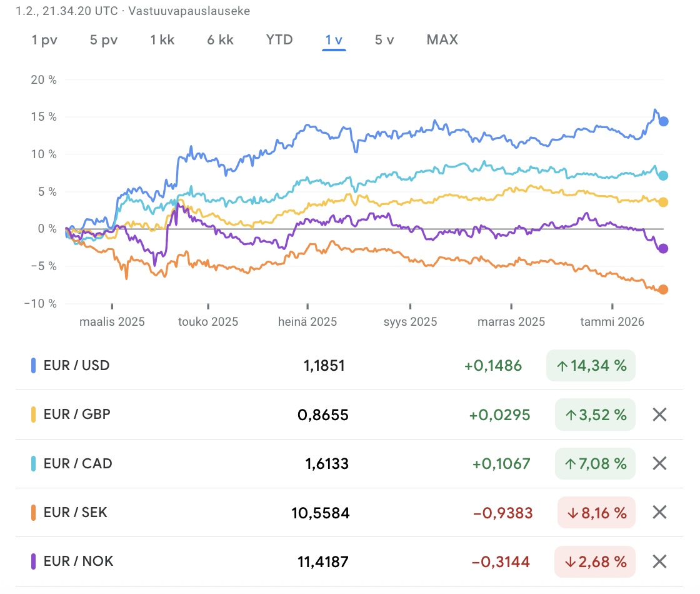
Task: Open the EUR / USD currency pair
Action: [76, 366]
